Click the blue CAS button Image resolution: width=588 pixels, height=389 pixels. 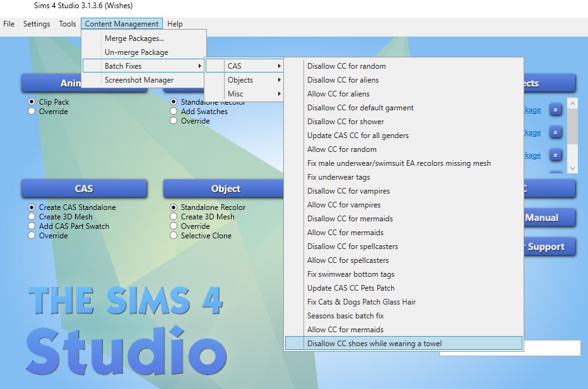point(84,189)
